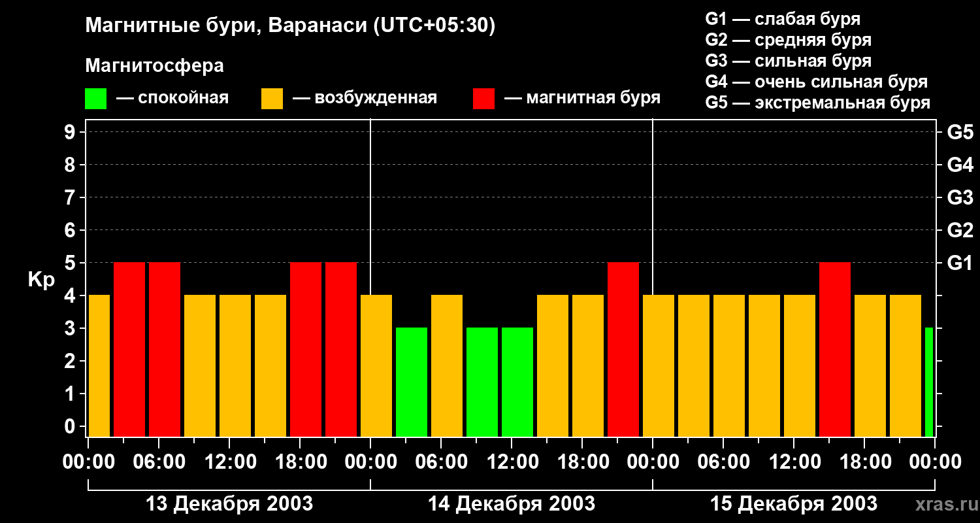Click the 'G3' label on the right axis
980x523 pixels.
(x=960, y=197)
